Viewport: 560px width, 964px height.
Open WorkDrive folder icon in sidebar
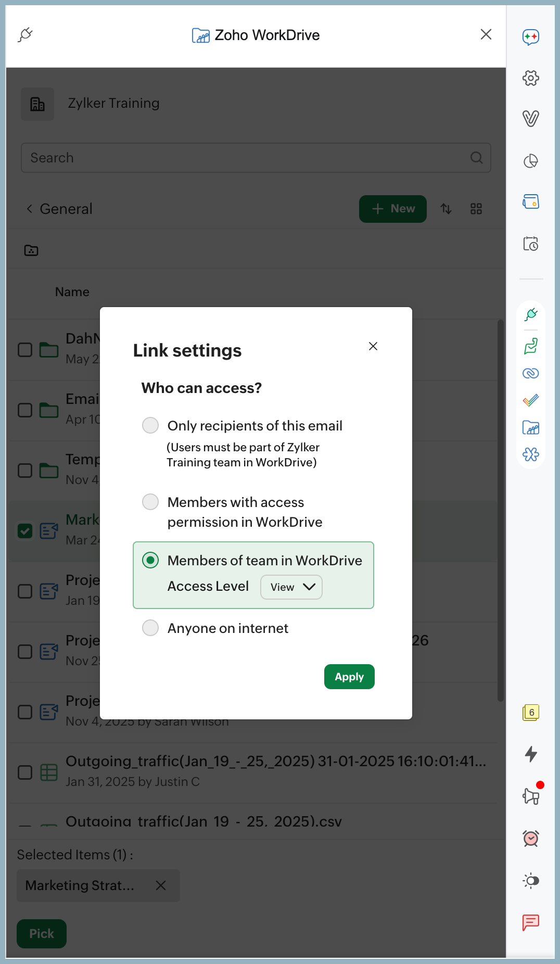(x=530, y=428)
